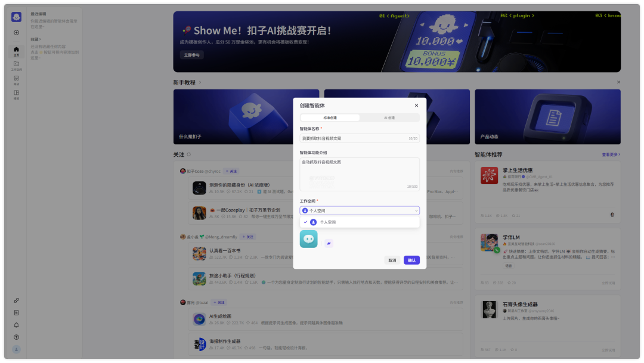The height and width of the screenshot is (363, 644).
Task: Click 立即参与 on the banner
Action: 192,55
